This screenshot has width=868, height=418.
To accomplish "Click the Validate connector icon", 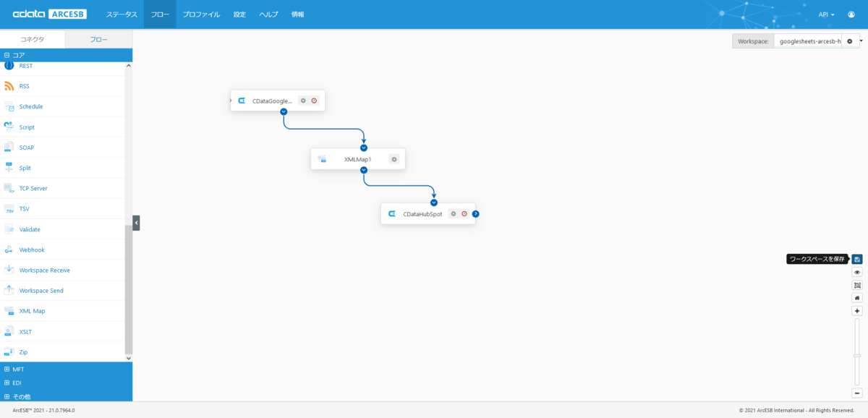I will (x=9, y=229).
